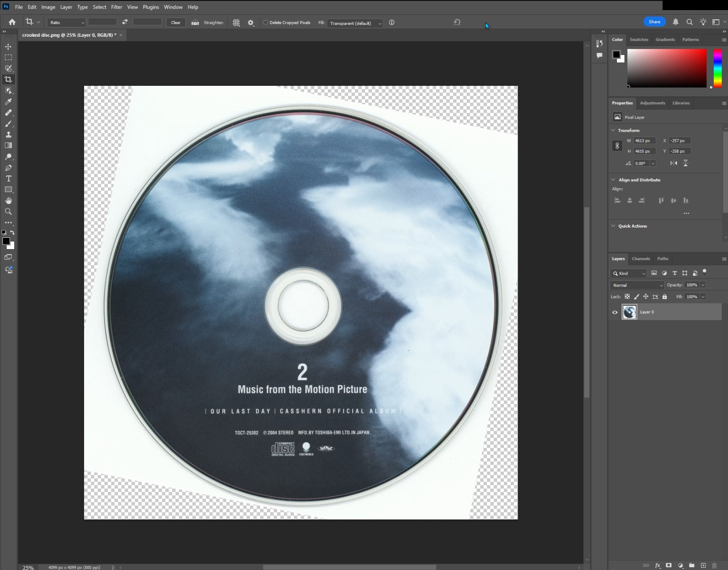Open the crop Ratio preset dropdown
This screenshot has width=728, height=570.
[67, 22]
